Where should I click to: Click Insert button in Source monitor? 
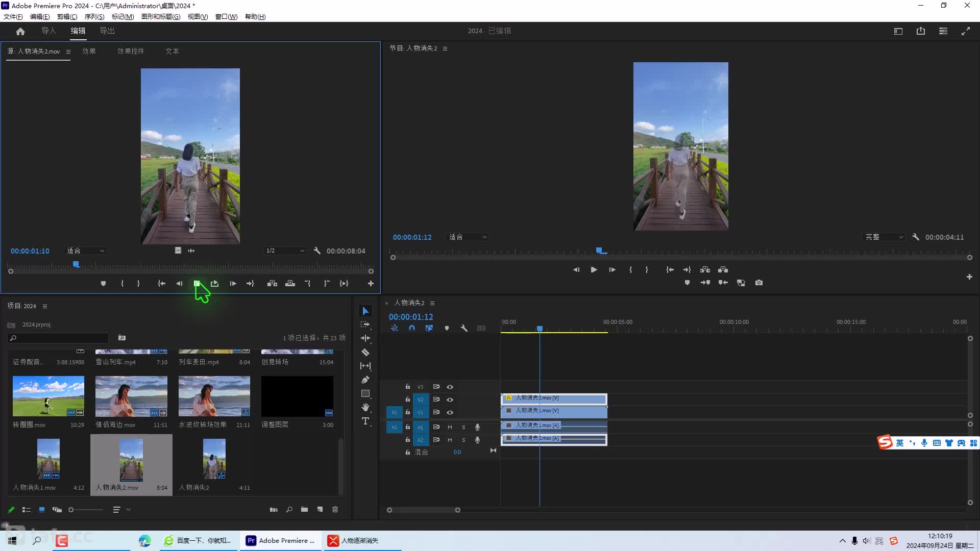(272, 284)
